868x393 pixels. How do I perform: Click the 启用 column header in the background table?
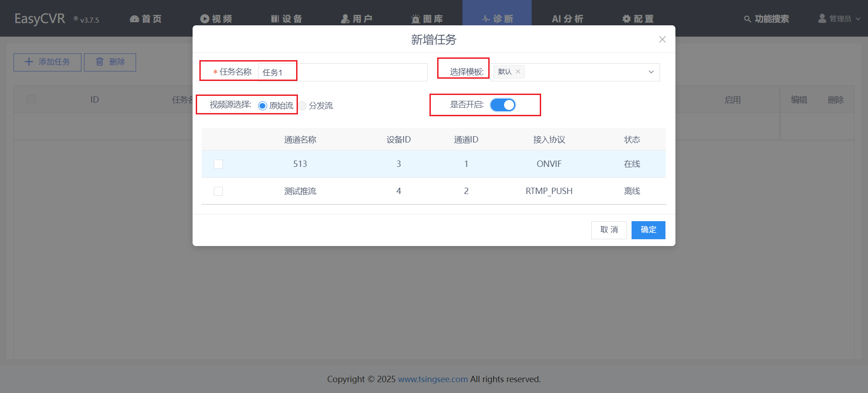(732, 100)
